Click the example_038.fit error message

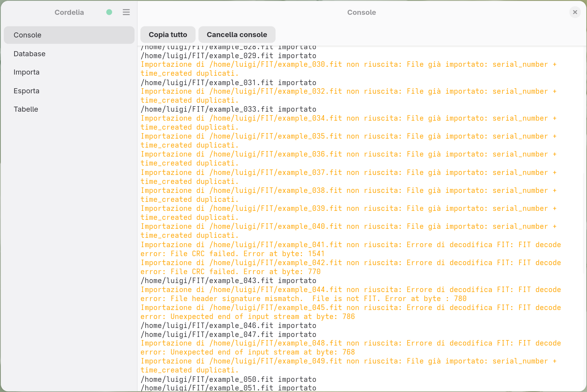[x=349, y=195]
